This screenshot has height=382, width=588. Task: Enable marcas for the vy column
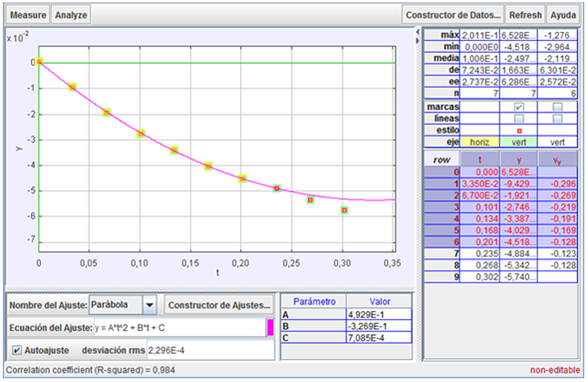(557, 107)
